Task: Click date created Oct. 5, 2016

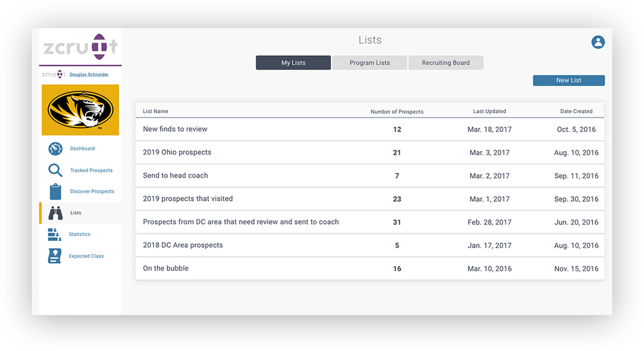Action: pos(576,129)
